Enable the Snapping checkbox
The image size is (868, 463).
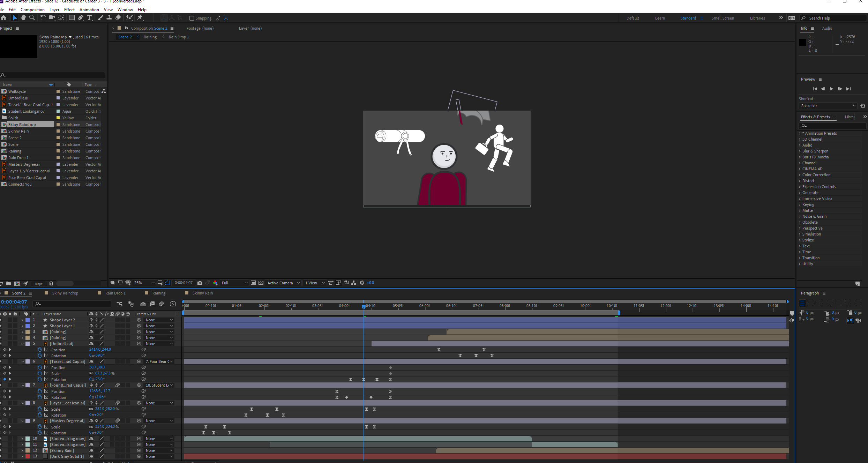point(192,18)
